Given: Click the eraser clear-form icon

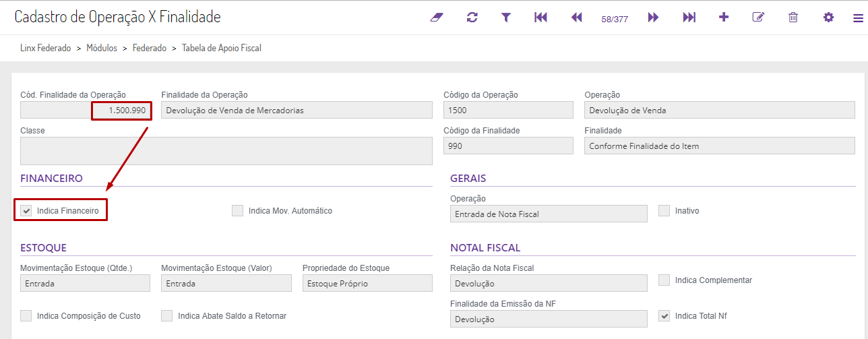Looking at the screenshot, I should [x=437, y=18].
